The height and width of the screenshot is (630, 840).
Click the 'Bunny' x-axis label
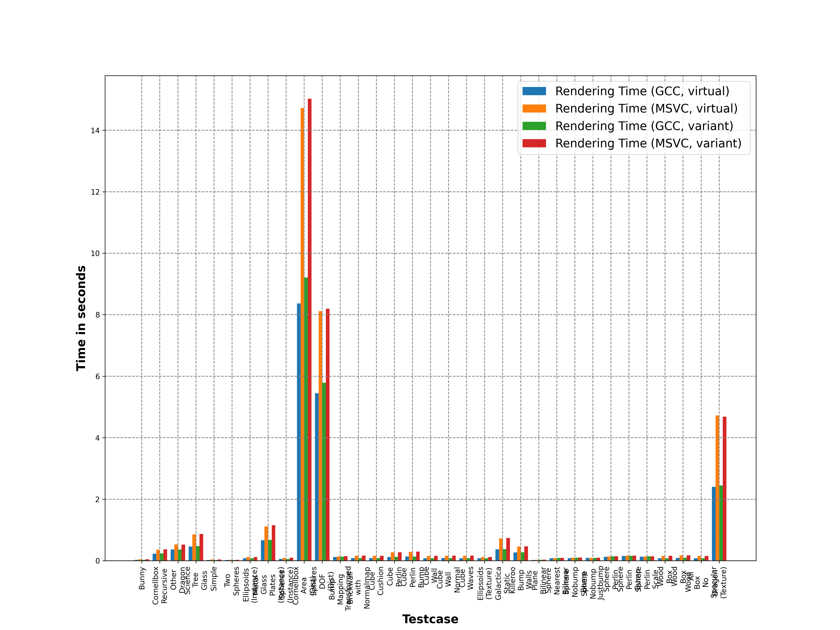click(142, 578)
